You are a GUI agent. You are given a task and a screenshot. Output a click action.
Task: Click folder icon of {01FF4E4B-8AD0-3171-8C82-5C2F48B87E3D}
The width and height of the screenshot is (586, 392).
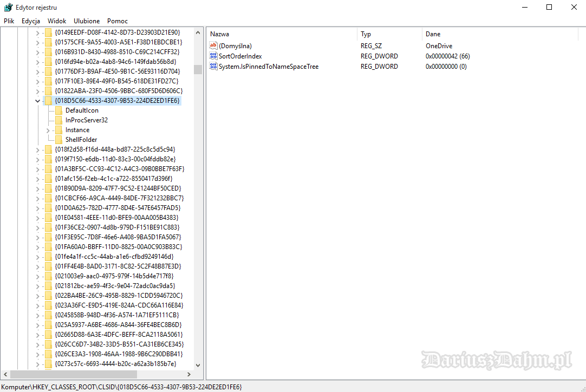point(48,266)
